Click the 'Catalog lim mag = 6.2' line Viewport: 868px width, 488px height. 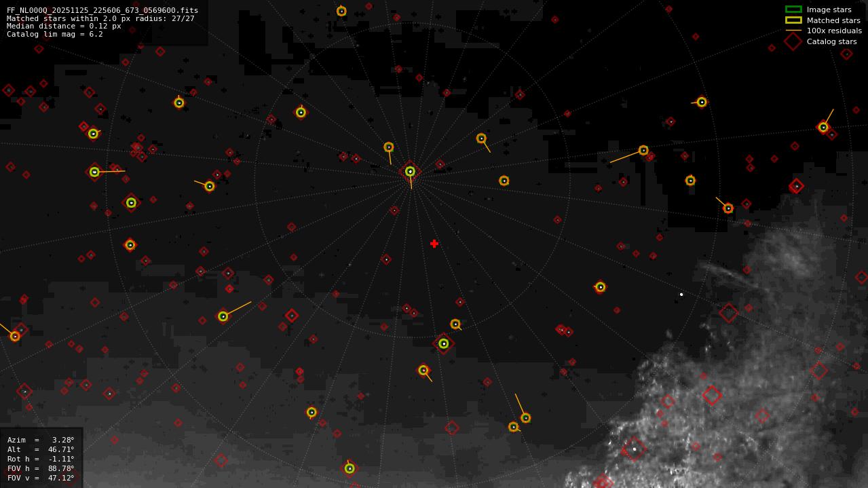click(55, 34)
